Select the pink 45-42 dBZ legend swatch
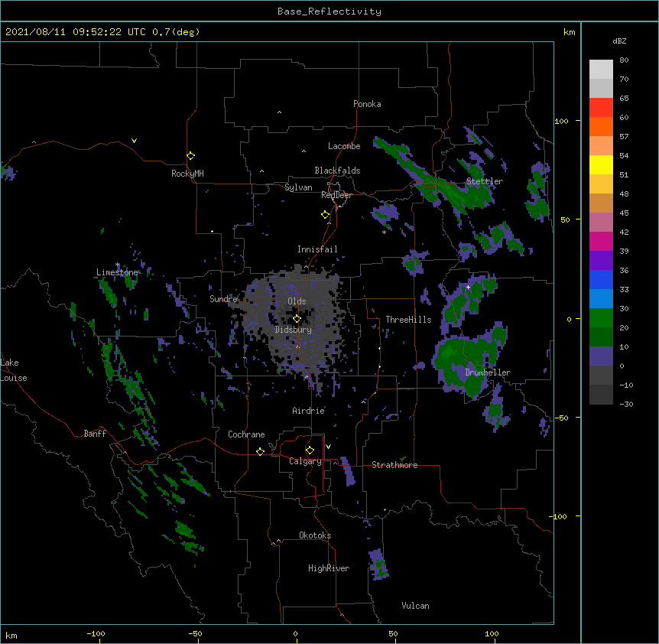659x644 pixels. (601, 223)
